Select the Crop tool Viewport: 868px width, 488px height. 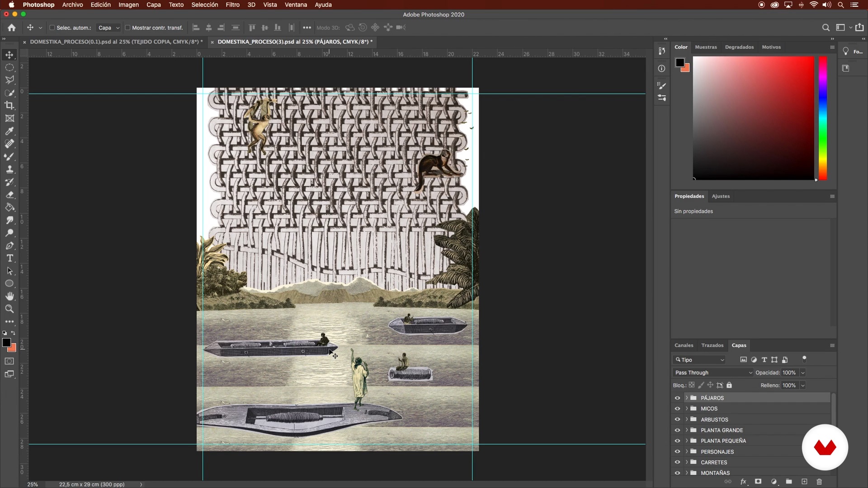pyautogui.click(x=9, y=105)
